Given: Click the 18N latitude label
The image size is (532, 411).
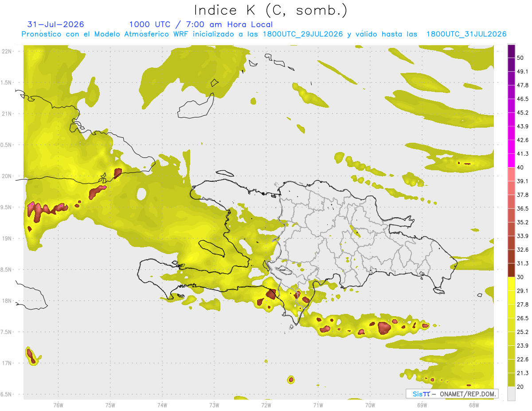Looking at the screenshot, I should click(8, 301).
